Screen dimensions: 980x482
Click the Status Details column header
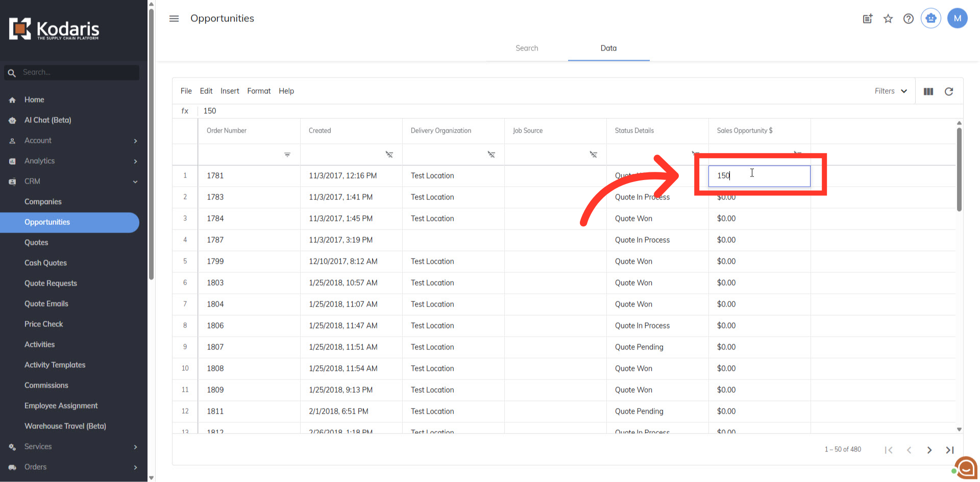pos(657,131)
